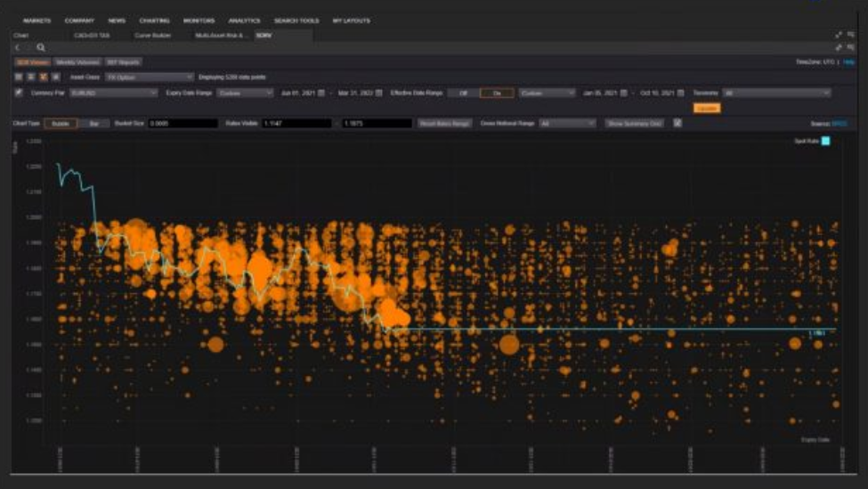Click the Spot Rate legend color swatch
The height and width of the screenshot is (489, 868).
click(x=825, y=141)
